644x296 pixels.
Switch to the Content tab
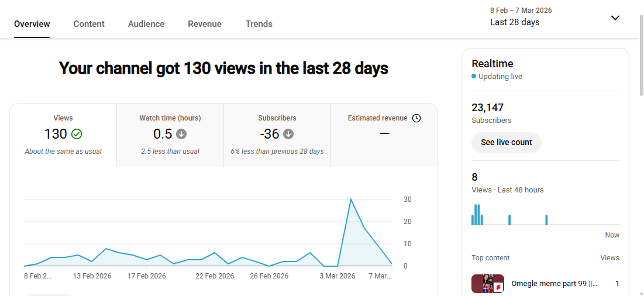pos(89,24)
